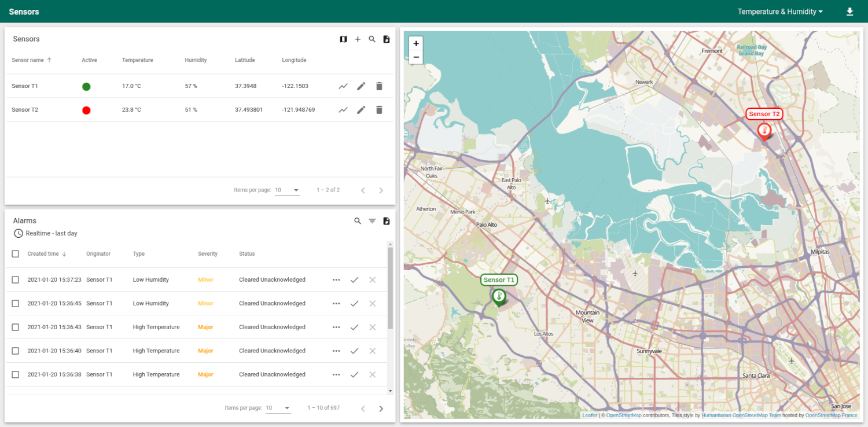Select Sensor T2 marker on the map
868x427 pixels.
pos(764,131)
